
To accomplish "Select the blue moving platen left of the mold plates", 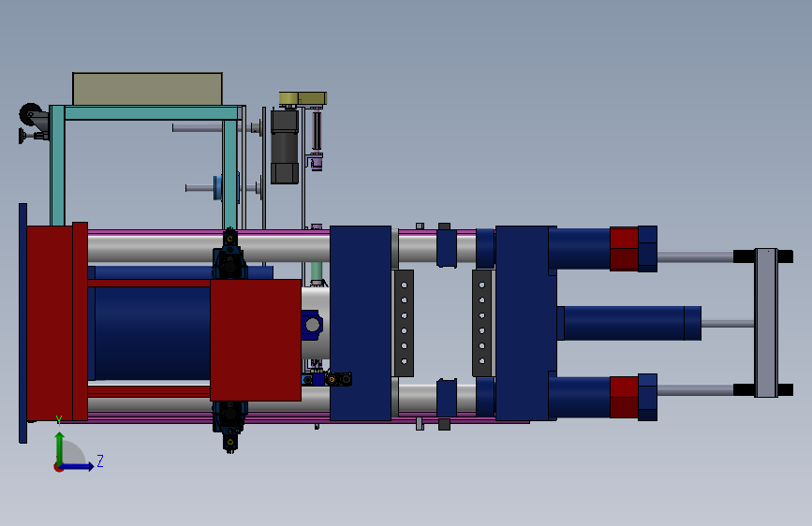I will click(x=361, y=323).
